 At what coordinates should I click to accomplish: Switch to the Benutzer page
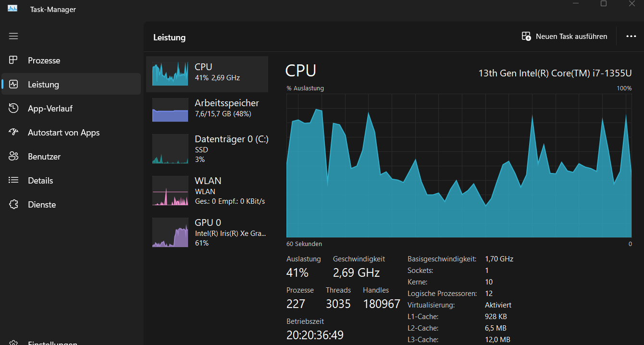pos(71,157)
